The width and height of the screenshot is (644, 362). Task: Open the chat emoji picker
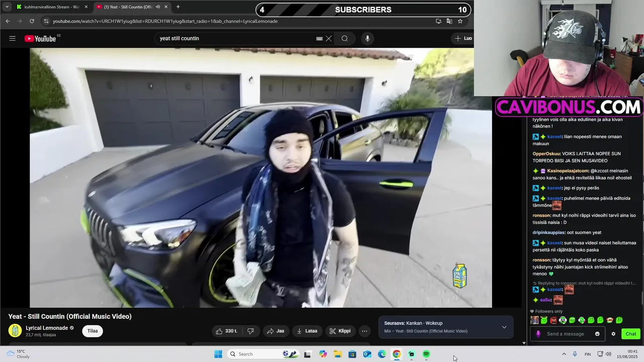tap(598, 334)
